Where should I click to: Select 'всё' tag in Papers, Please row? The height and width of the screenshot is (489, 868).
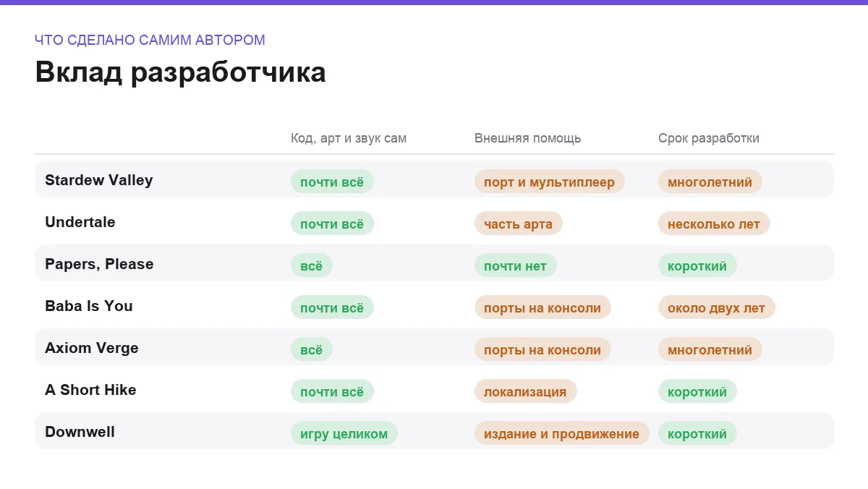click(x=311, y=265)
